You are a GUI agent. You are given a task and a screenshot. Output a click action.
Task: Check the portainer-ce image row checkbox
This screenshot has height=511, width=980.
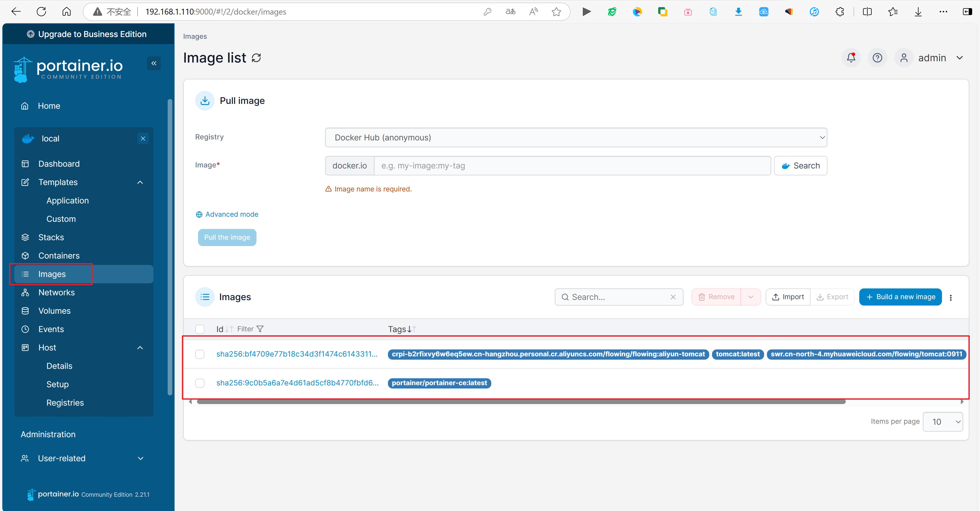pyautogui.click(x=200, y=383)
